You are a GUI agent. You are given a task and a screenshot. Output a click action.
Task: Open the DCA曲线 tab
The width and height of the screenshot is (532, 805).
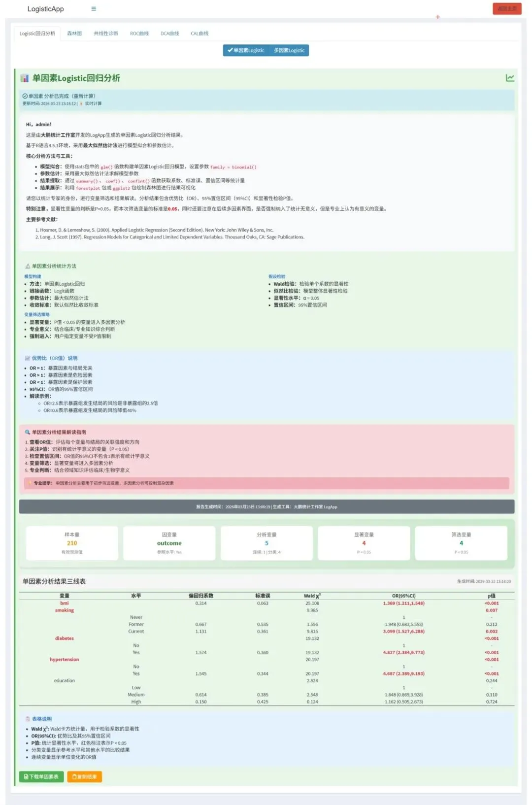(x=170, y=34)
